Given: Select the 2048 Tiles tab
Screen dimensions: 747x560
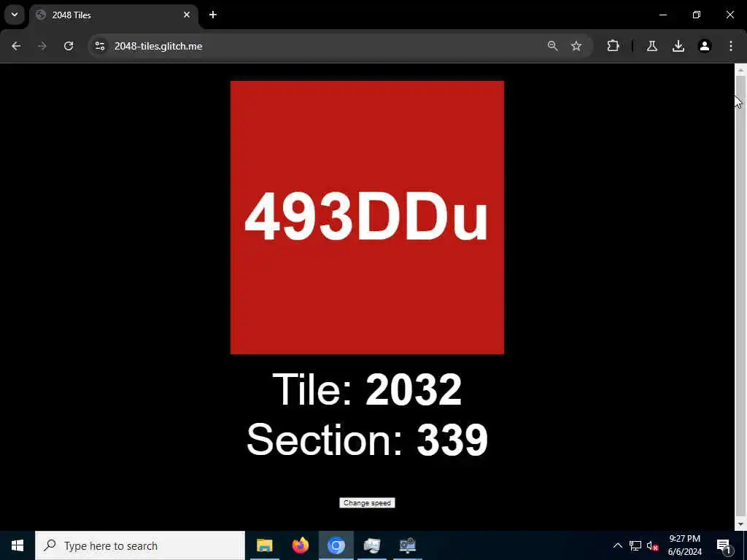Looking at the screenshot, I should pos(113,15).
